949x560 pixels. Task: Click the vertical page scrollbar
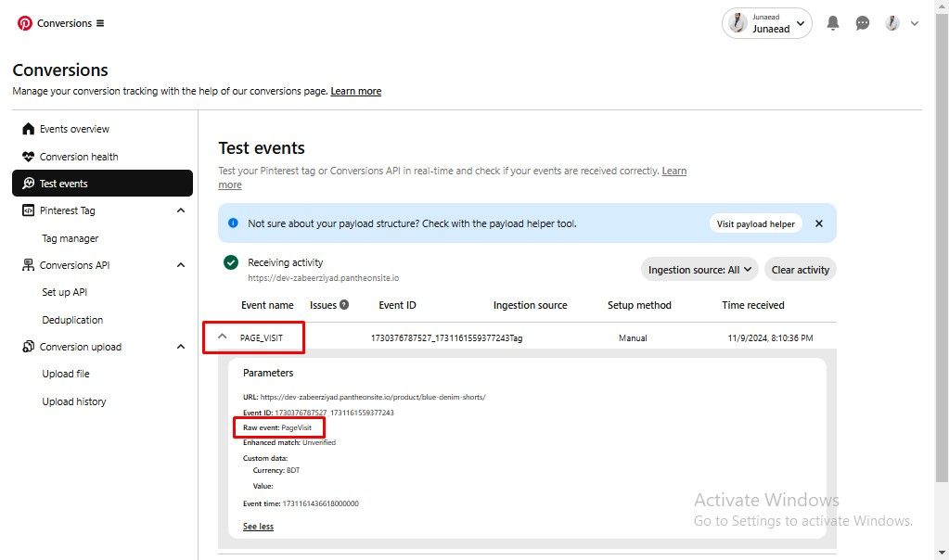click(942, 248)
